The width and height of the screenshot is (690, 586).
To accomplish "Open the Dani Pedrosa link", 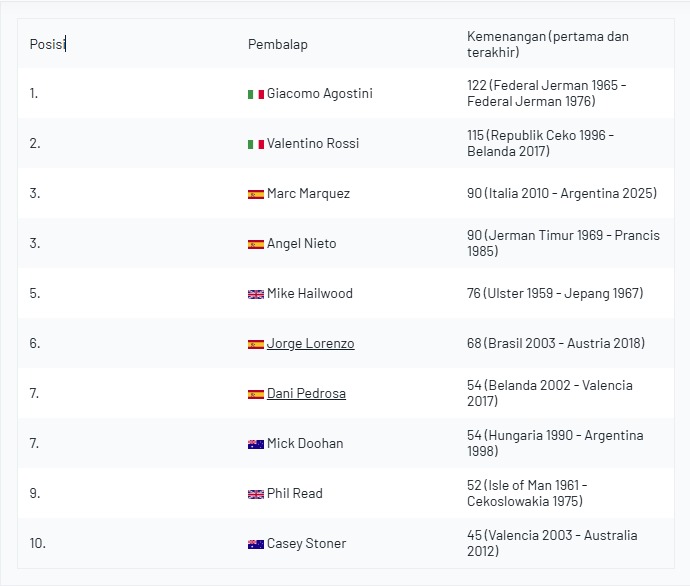I will tap(306, 393).
